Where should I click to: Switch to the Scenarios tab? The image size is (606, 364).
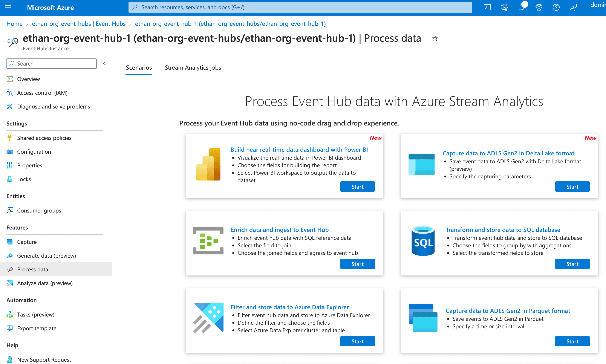tap(139, 68)
